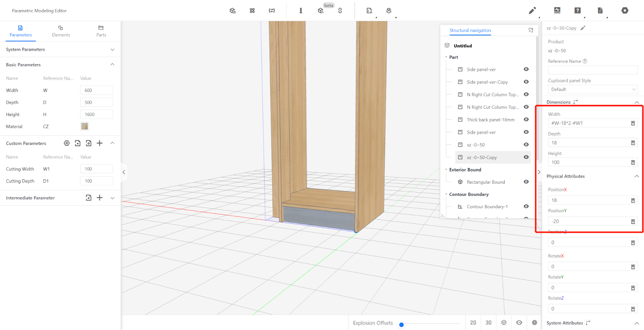Click the Explosion Offsets slider handle

pyautogui.click(x=401, y=325)
